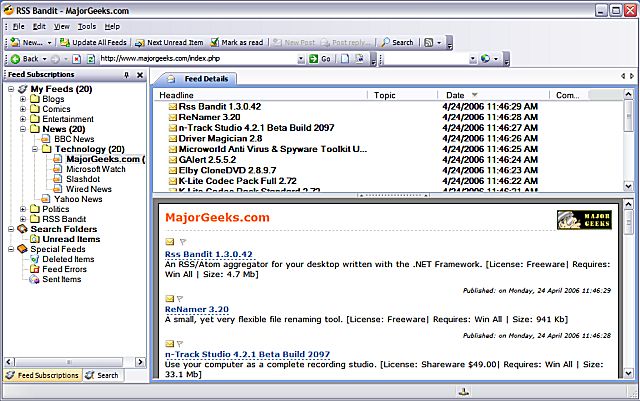Collapse the Technology folder in the tree

click(x=35, y=149)
